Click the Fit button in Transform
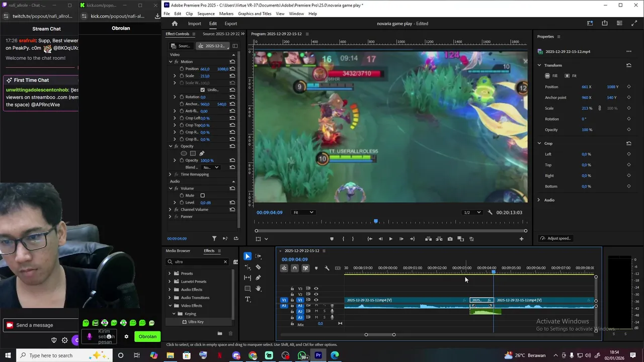Image resolution: width=644 pixels, height=362 pixels. coord(571,76)
